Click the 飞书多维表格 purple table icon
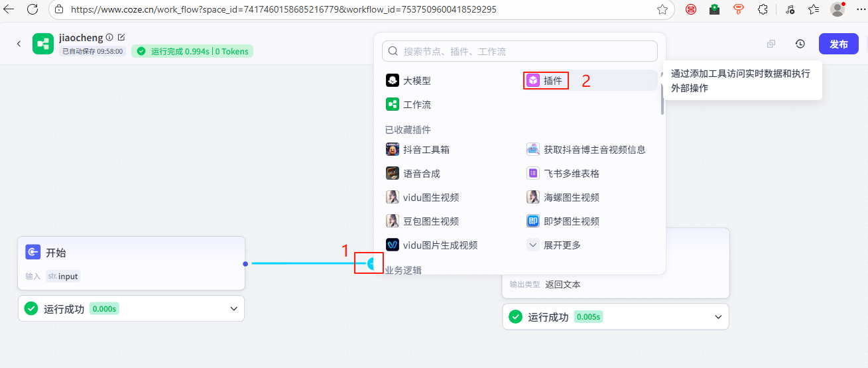 [x=533, y=173]
